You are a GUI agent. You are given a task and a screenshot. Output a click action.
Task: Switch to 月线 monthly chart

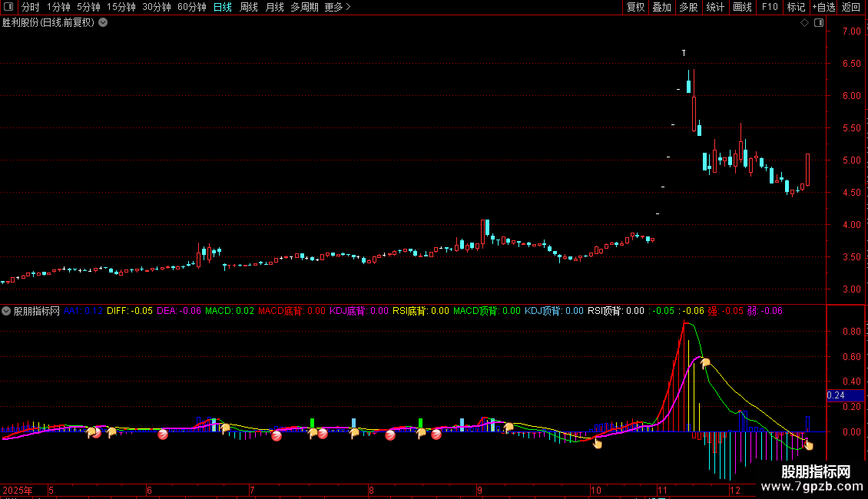pyautogui.click(x=274, y=7)
